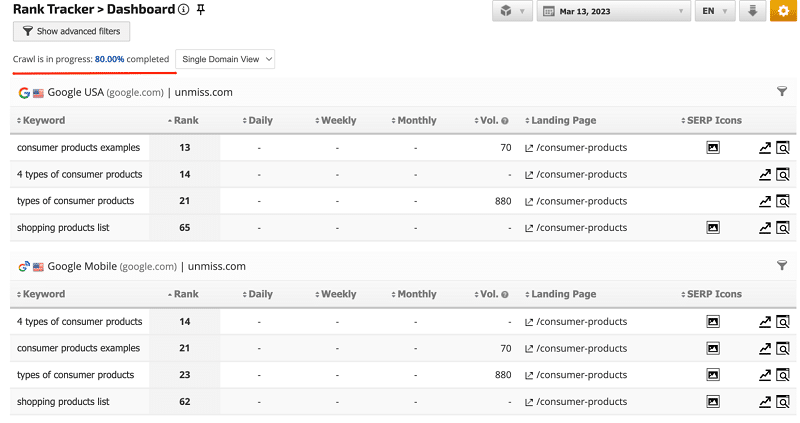Sort Google Mobile table by Monthly
This screenshot has width=800, height=423.
click(414, 294)
